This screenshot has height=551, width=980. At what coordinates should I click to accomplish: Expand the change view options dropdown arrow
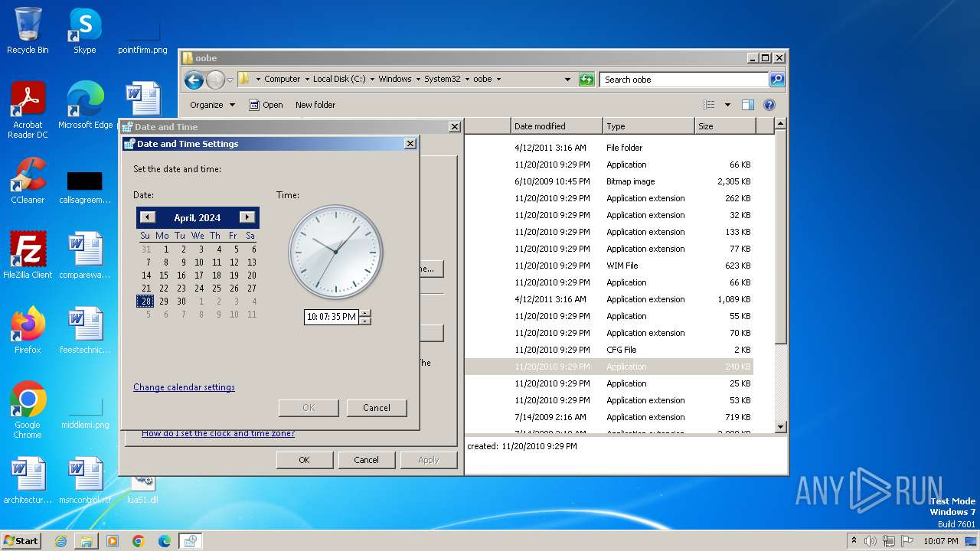click(727, 105)
